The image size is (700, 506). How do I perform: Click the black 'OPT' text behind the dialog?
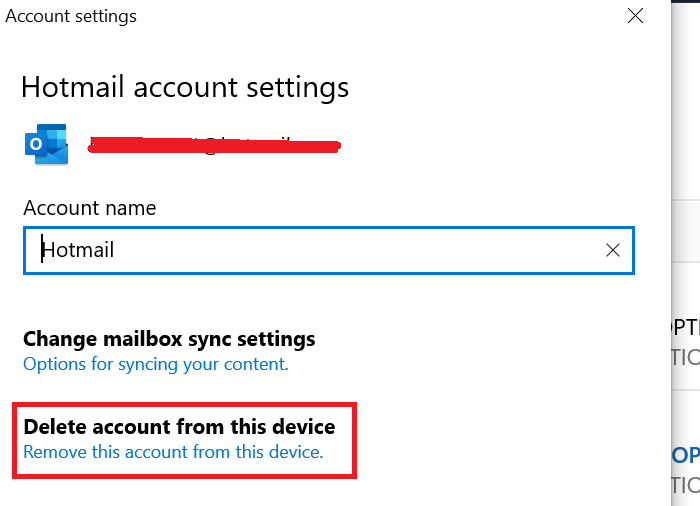pyautogui.click(x=685, y=331)
